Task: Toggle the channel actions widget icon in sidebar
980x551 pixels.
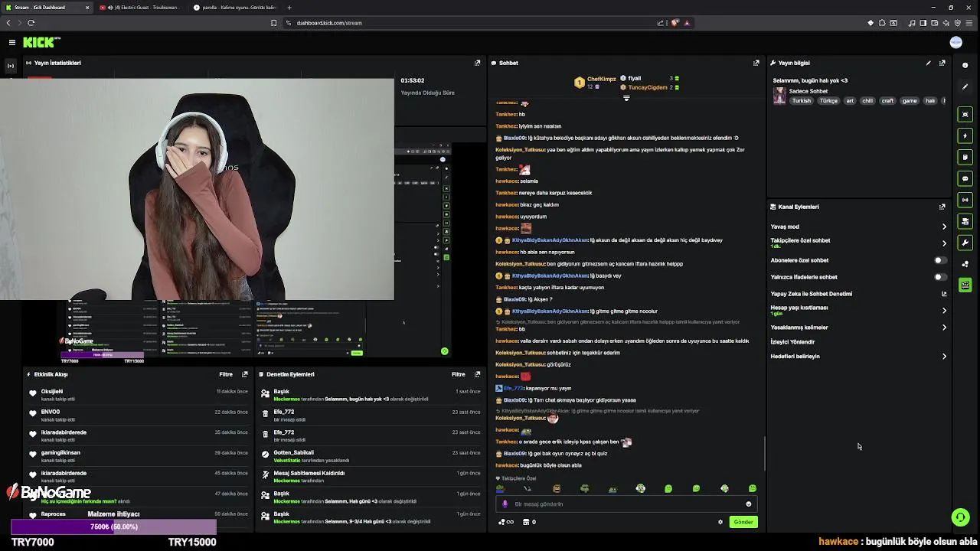Action: tap(965, 221)
